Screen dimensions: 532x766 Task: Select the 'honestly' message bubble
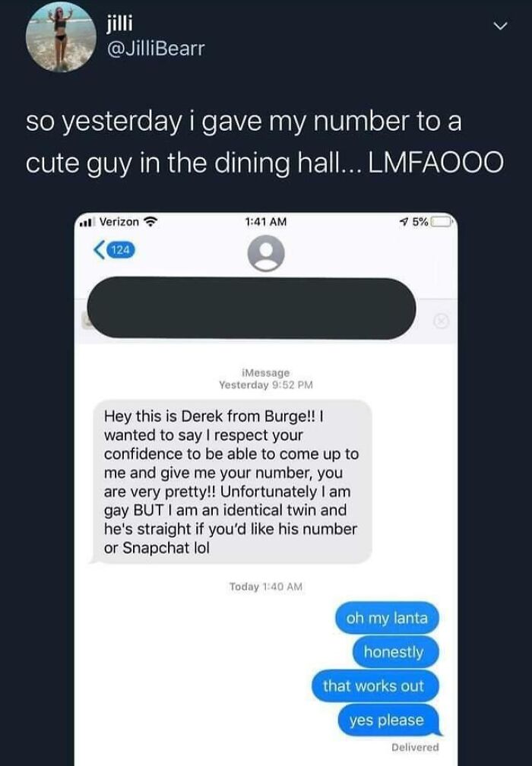click(x=394, y=652)
